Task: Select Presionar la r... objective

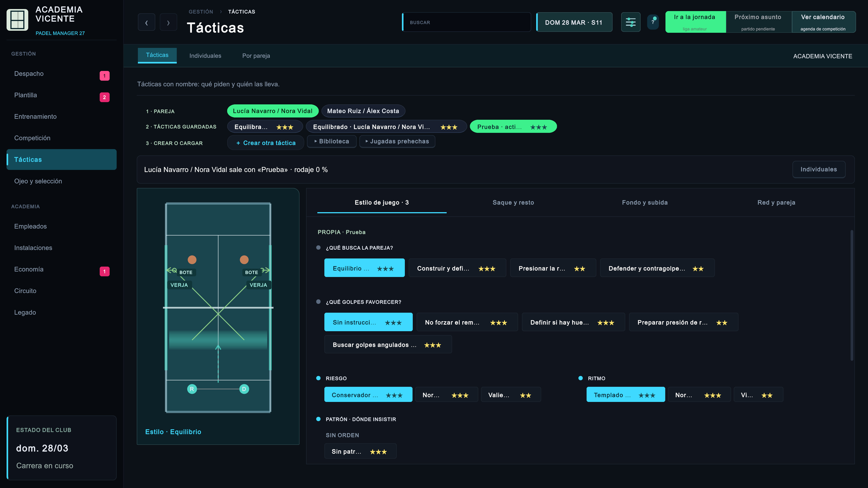Action: click(553, 268)
